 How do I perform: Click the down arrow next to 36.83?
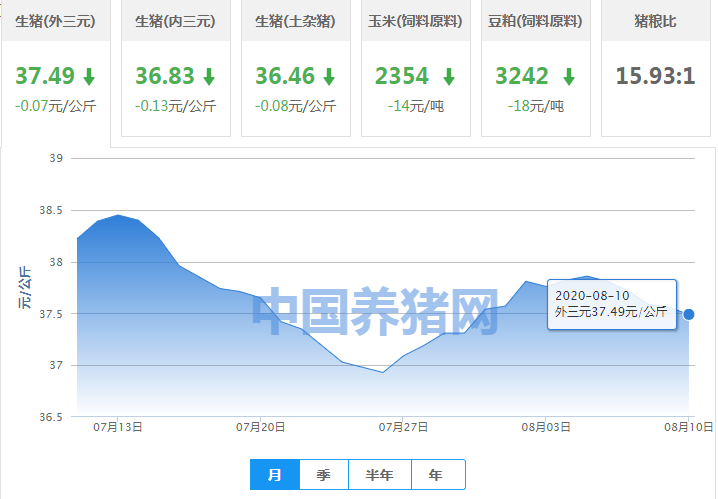click(x=209, y=77)
